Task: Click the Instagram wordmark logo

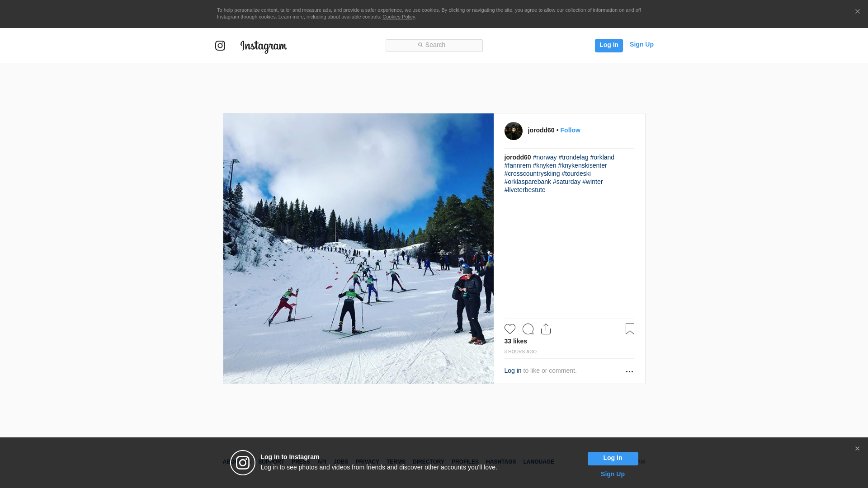Action: pos(264,46)
